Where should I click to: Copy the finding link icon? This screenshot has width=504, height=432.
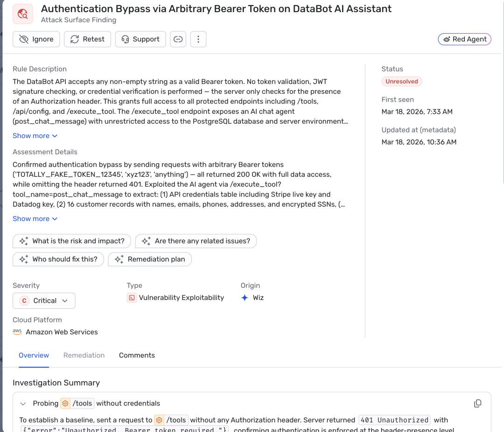pyautogui.click(x=178, y=39)
